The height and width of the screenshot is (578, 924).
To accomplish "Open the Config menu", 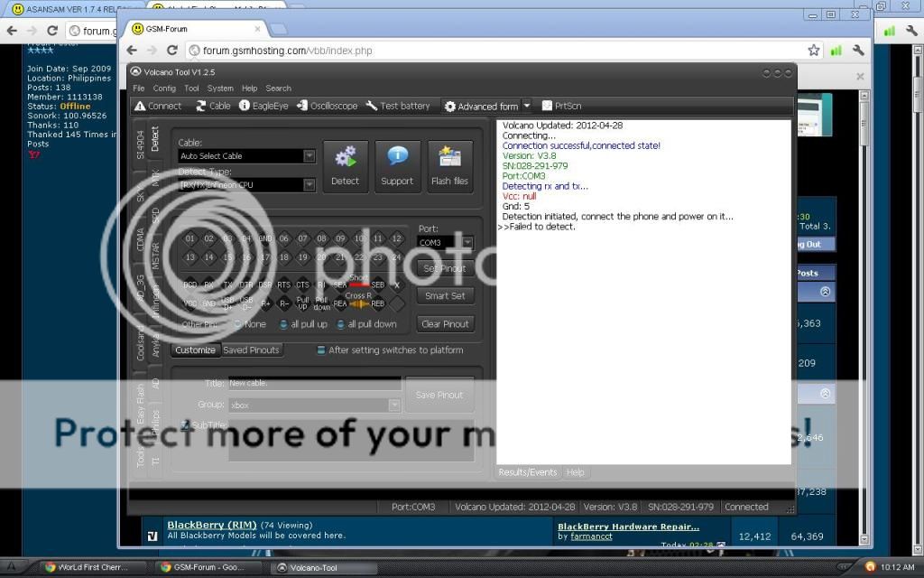I will click(x=165, y=88).
